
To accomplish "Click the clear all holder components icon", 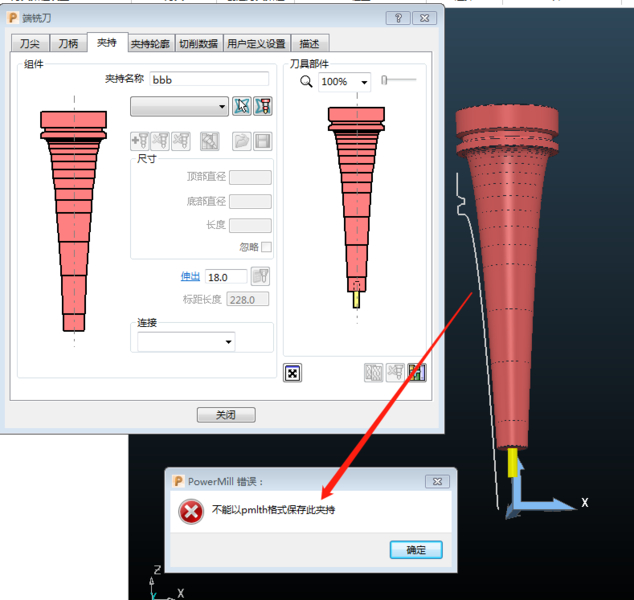I will tap(181, 141).
